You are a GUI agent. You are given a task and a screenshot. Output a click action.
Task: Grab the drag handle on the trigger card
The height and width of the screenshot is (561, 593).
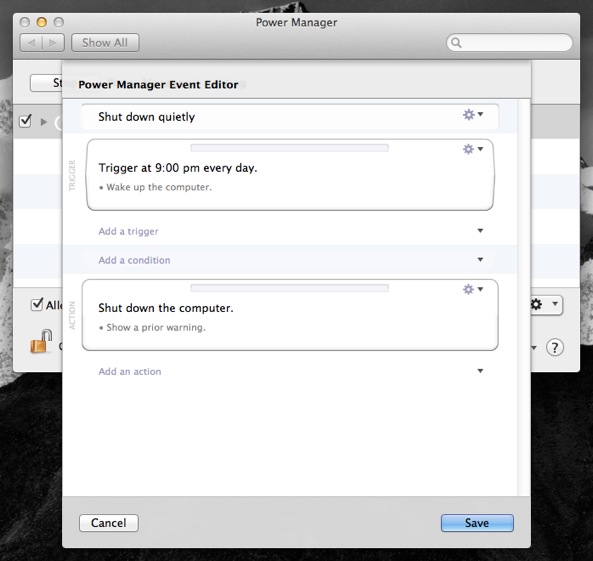coord(290,148)
